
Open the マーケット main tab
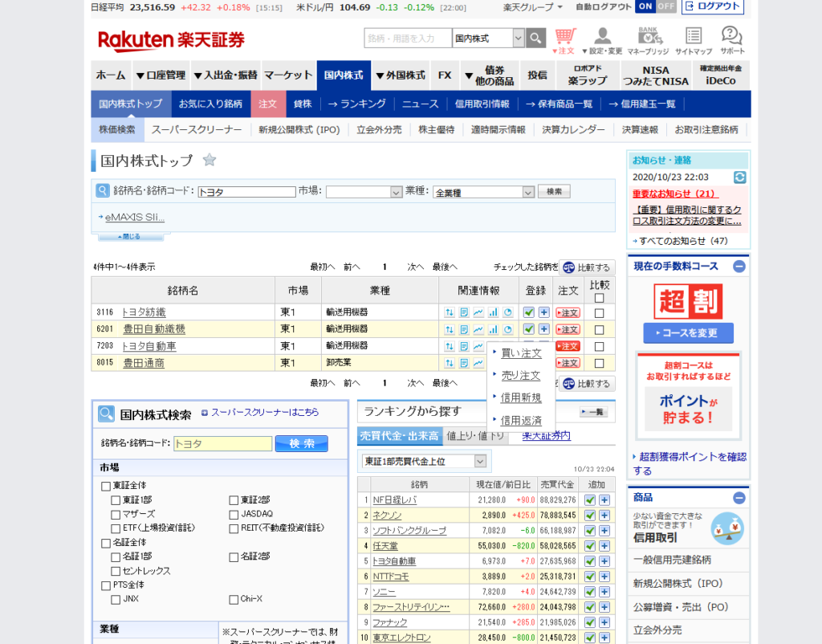pos(288,75)
